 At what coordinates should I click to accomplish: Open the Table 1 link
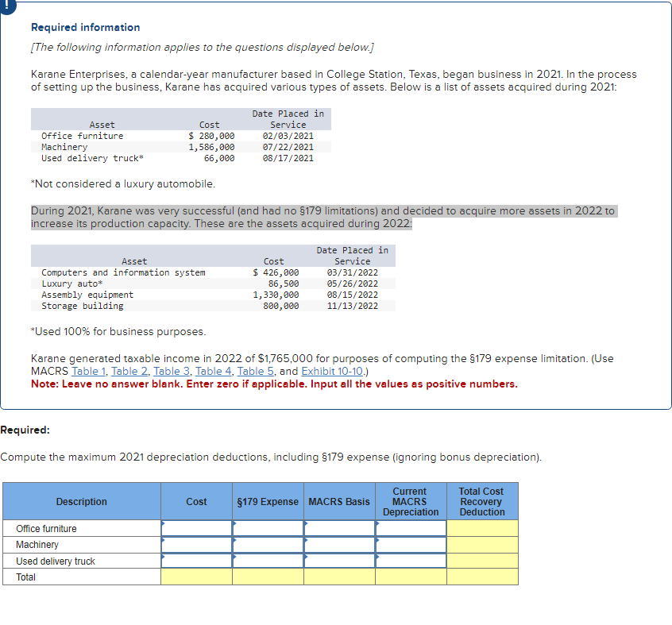pos(88,371)
